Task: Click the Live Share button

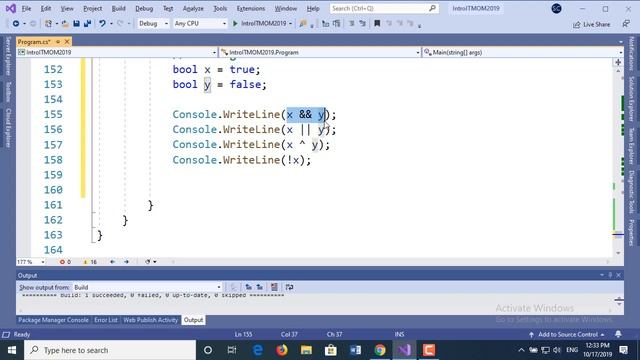Action: pyautogui.click(x=591, y=24)
